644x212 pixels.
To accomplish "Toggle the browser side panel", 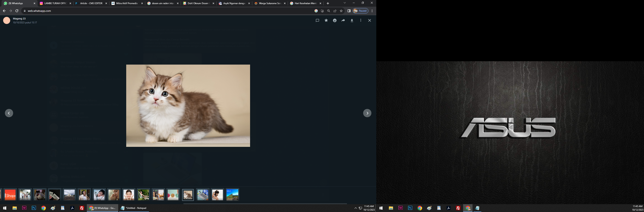I will [x=349, y=11].
